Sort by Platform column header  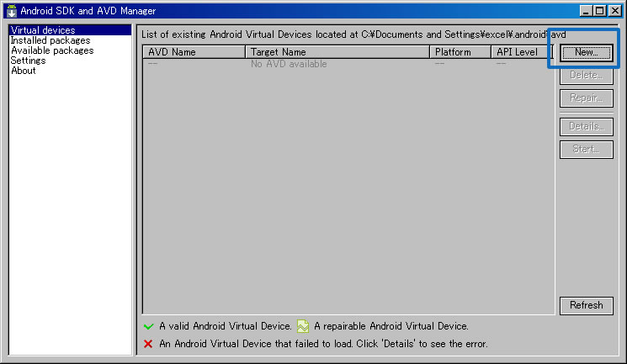460,52
